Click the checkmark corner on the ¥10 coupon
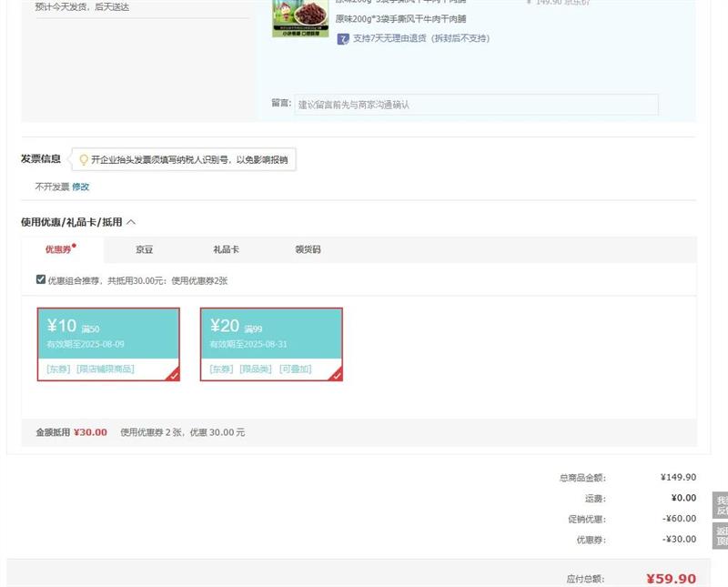This screenshot has width=728, height=587. [173, 375]
